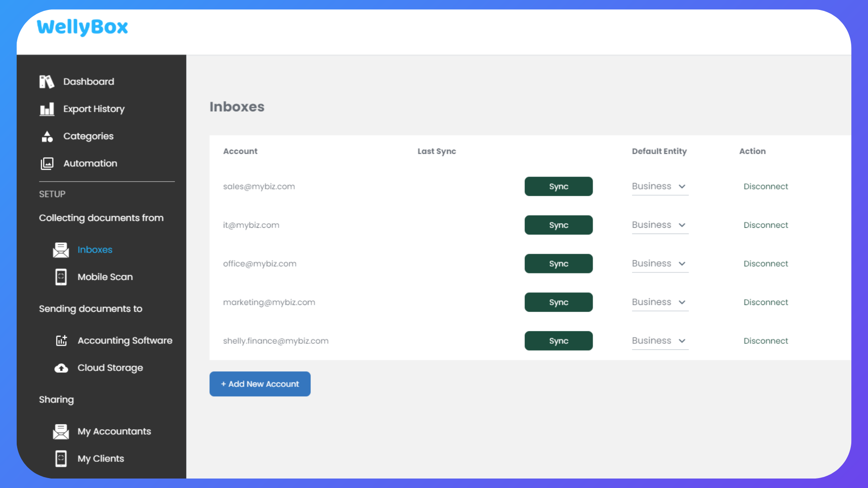Open the Default Entity dropdown for sales@mybiz.com
868x488 pixels.
coord(660,186)
